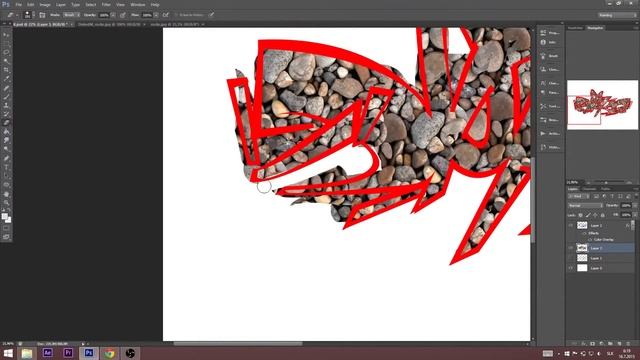Click the Navigator preview thumbnail
Image resolution: width=640 pixels, height=360 pixels.
(602, 105)
